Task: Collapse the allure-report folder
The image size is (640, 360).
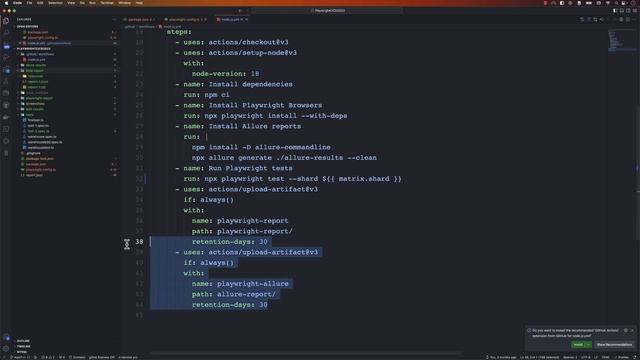Action: tap(35, 71)
